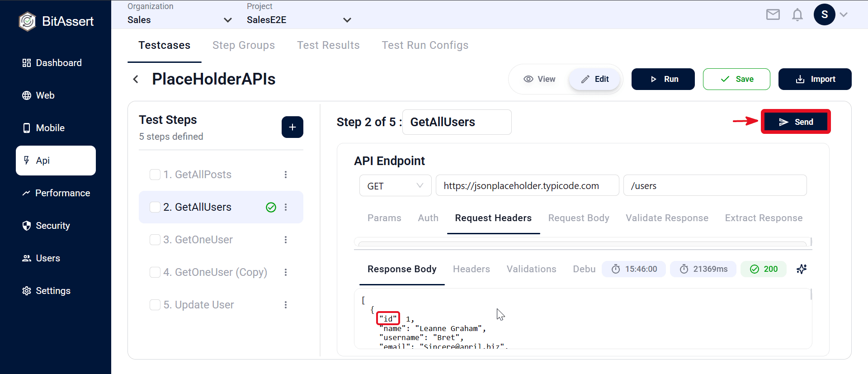Switch to the Step Groups tab
Viewport: 868px width, 374px height.
(244, 45)
